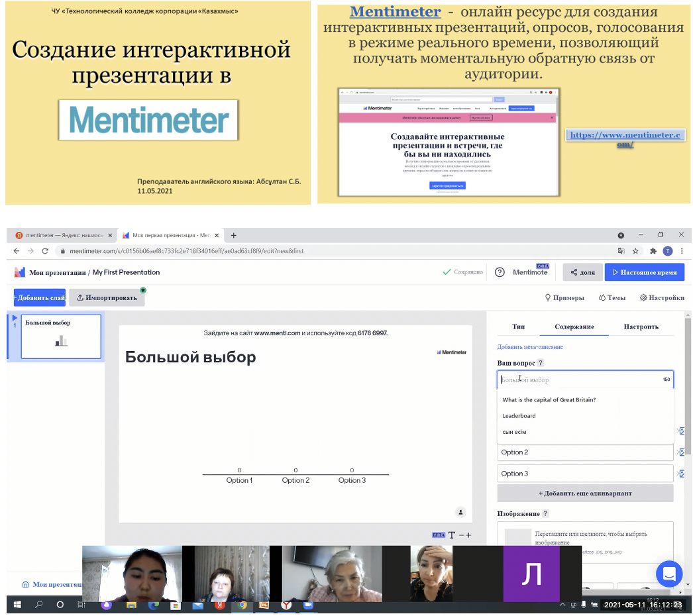
Task: Open Zoom from the taskbar
Action: coord(308,605)
